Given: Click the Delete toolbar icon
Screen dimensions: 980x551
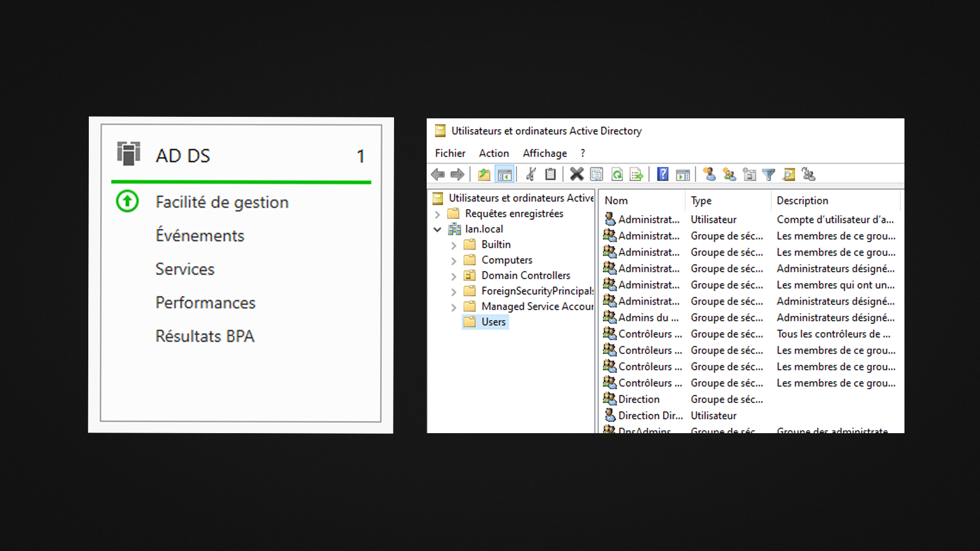Looking at the screenshot, I should [576, 174].
